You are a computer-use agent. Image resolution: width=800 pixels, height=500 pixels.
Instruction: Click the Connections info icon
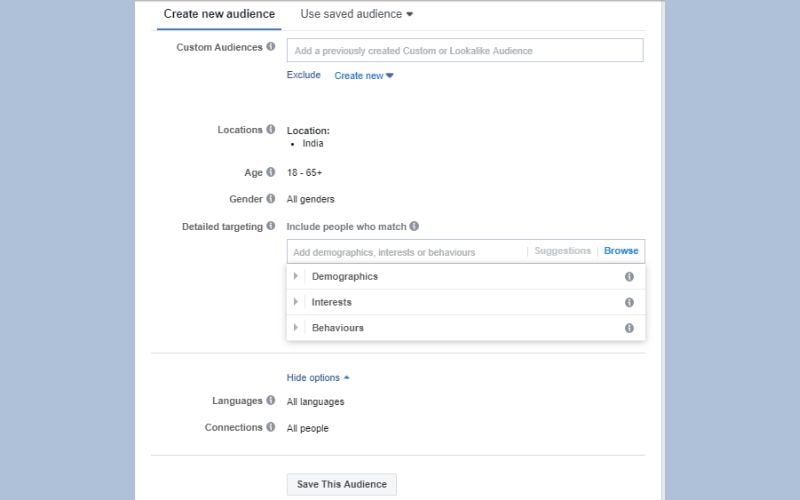click(x=271, y=427)
